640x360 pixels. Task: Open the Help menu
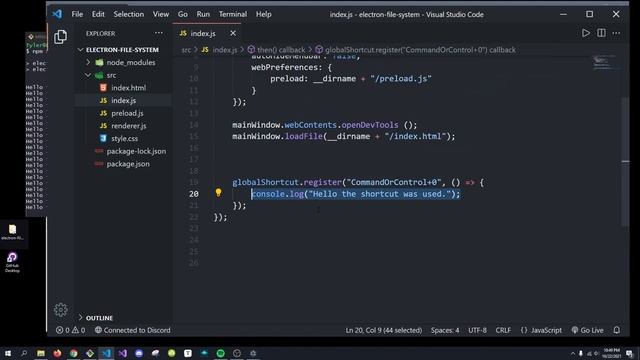click(x=263, y=14)
